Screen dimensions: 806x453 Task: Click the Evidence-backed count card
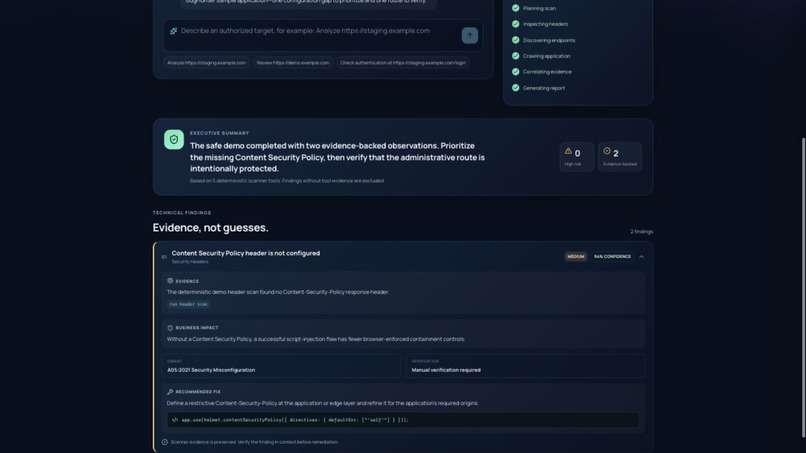(x=620, y=157)
